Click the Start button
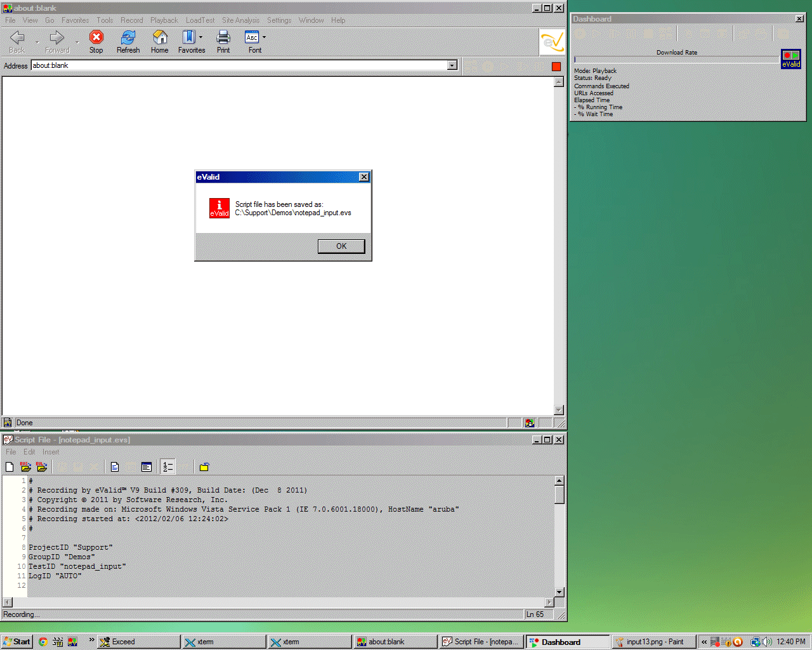Screen dimensions: 812x650 point(16,642)
